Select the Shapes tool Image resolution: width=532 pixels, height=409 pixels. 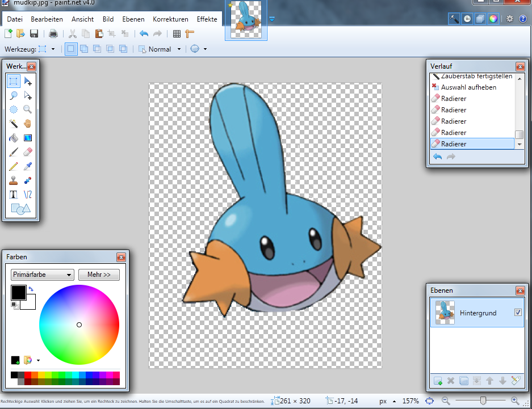click(20, 209)
